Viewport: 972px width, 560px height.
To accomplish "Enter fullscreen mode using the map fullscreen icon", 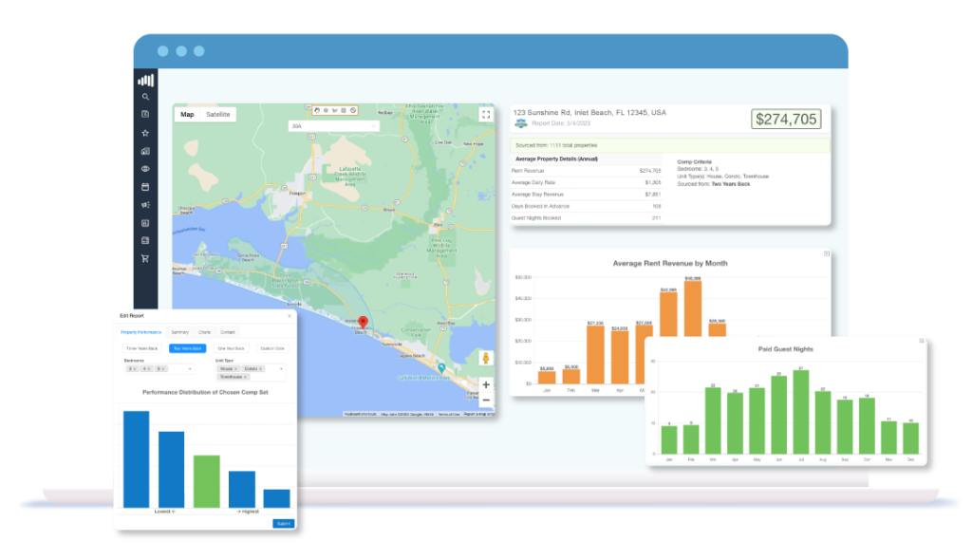I will [x=486, y=112].
